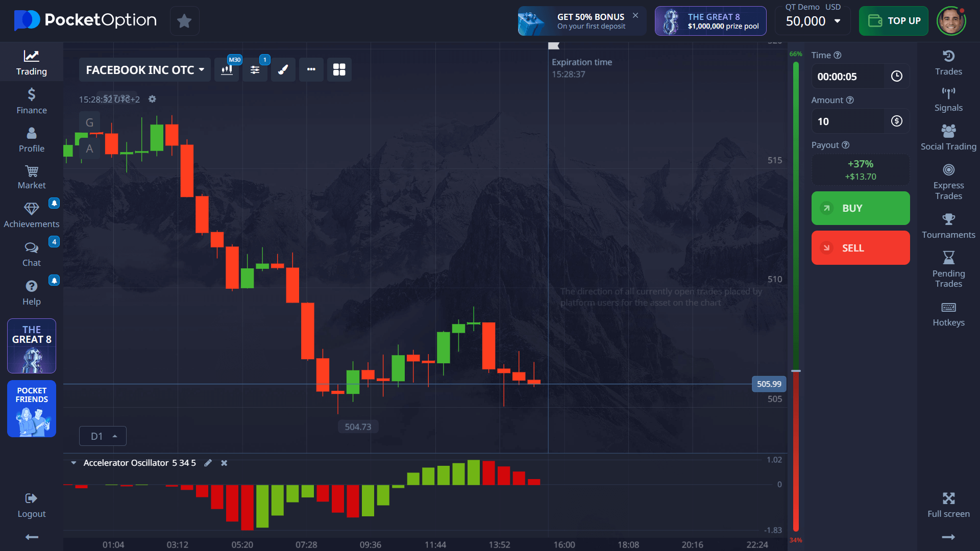Open indicators settings icon
Viewport: 980px width, 551px height.
[255, 70]
